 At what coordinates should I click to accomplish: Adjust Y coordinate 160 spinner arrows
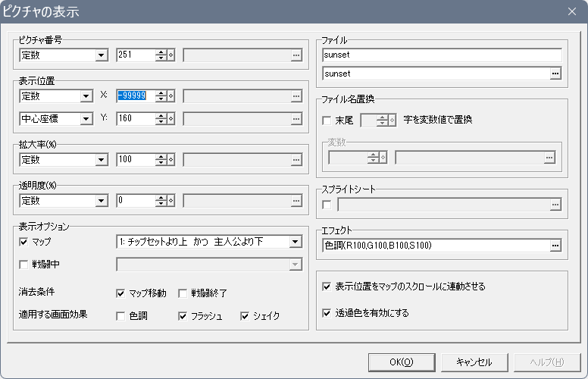161,119
